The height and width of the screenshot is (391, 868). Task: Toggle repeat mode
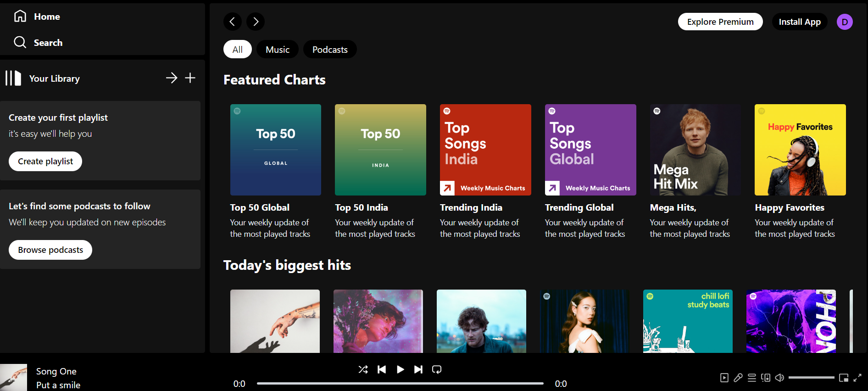pos(436,369)
